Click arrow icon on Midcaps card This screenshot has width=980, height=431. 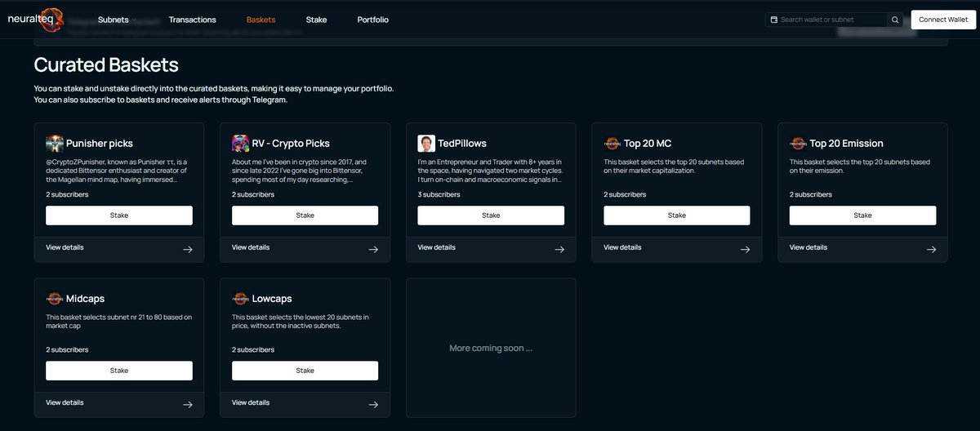pos(188,404)
